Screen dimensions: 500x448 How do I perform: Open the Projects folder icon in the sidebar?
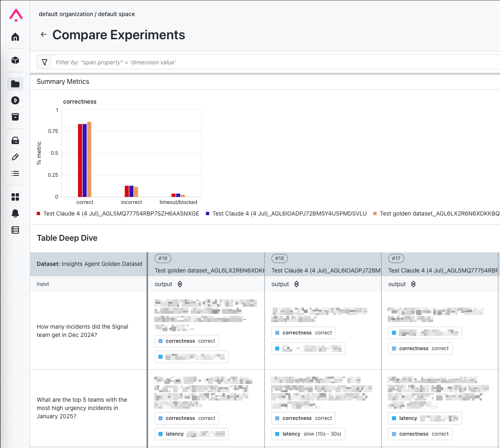tap(15, 84)
